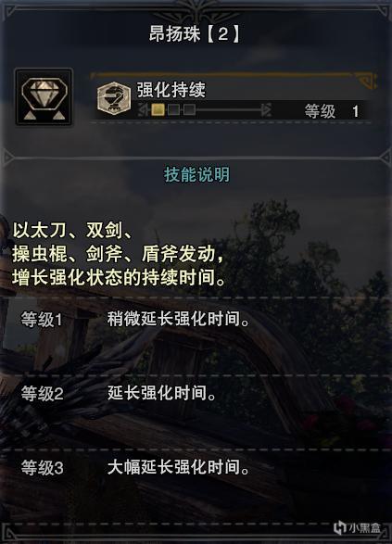Select the 昂扬珠【2】 title
Image resolution: width=392 pixels, height=544 pixels.
click(x=195, y=34)
